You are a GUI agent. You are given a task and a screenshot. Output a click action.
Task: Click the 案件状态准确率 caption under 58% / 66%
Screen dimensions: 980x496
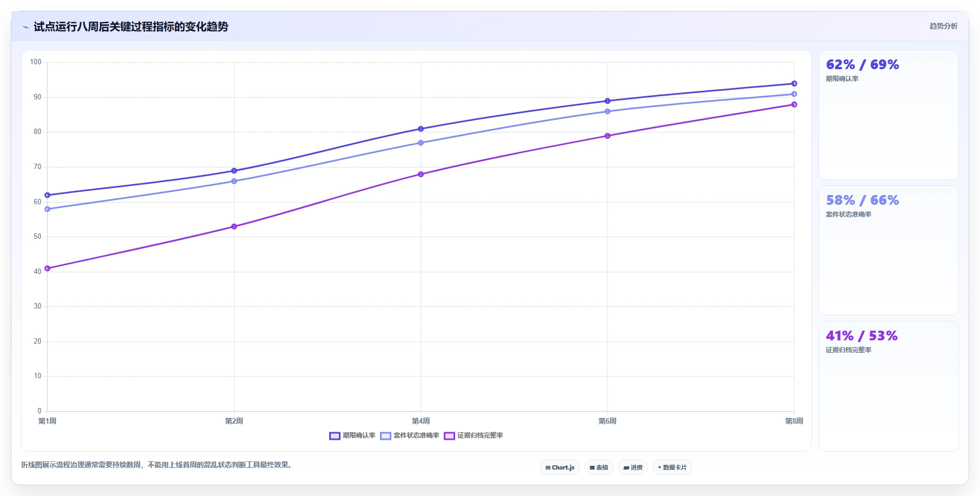849,215
